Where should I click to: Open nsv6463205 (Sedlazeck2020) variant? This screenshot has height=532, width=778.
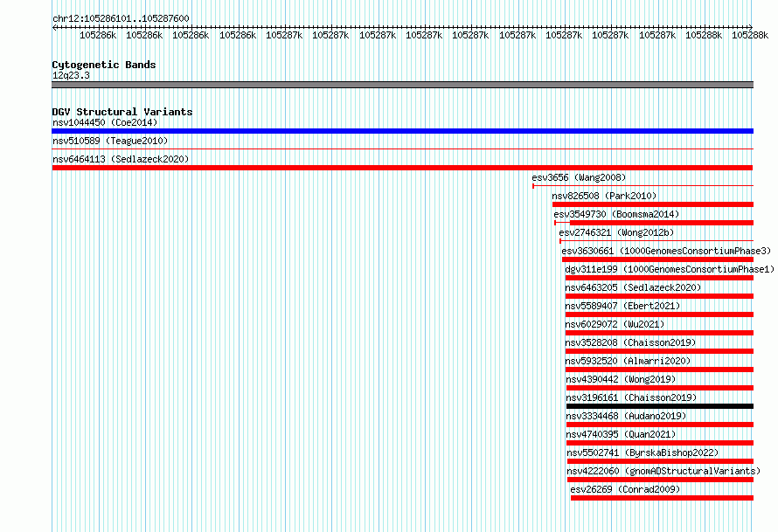[x=633, y=287]
